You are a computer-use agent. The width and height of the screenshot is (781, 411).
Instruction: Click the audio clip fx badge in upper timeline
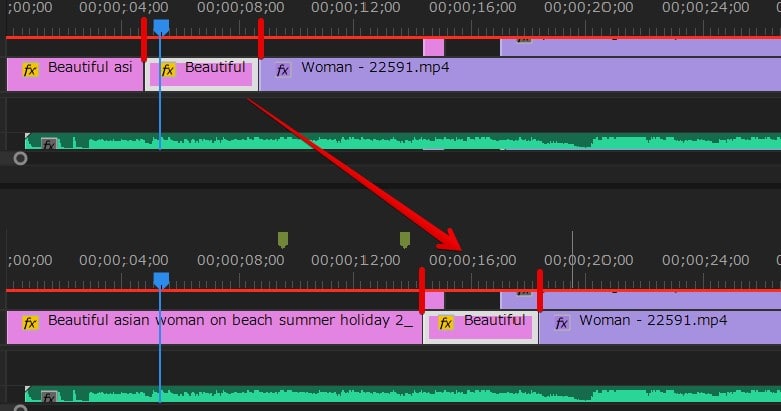(49, 144)
